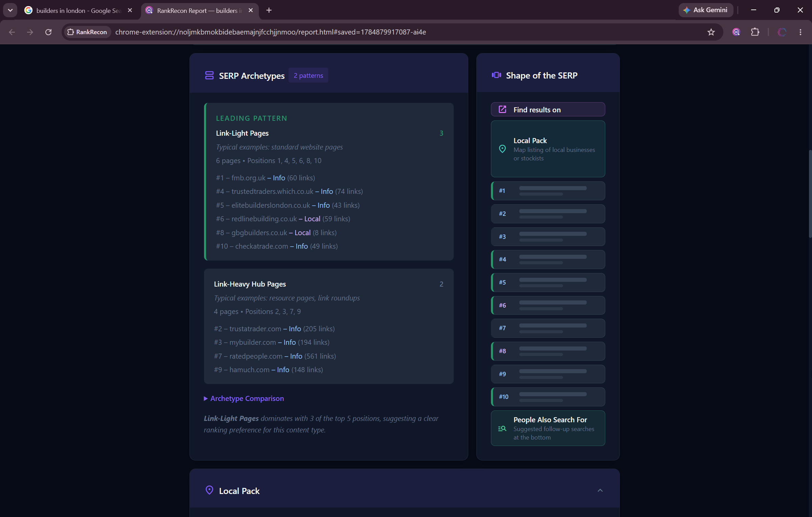Open the #10 checkatrade.com entry

click(277, 246)
